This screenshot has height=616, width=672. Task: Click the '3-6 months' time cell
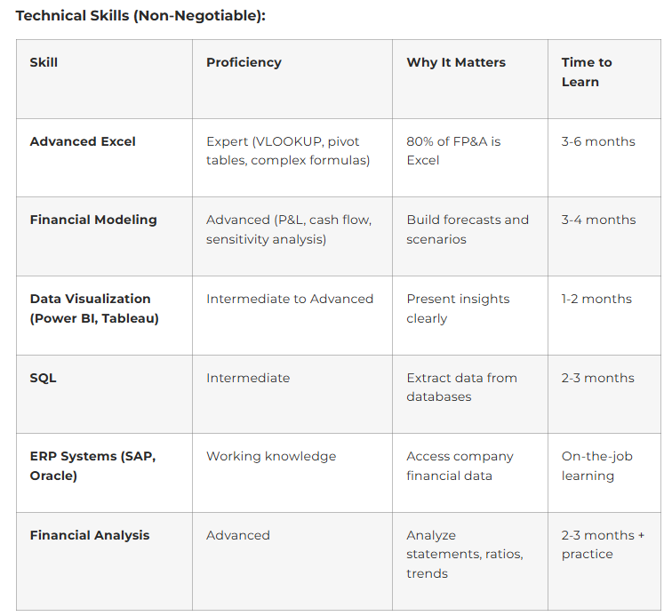click(598, 141)
